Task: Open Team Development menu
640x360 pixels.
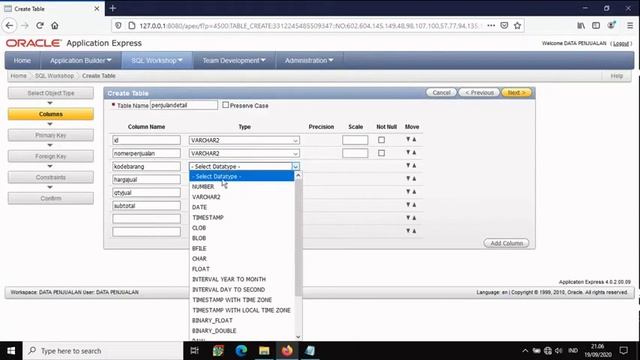Action: click(234, 60)
